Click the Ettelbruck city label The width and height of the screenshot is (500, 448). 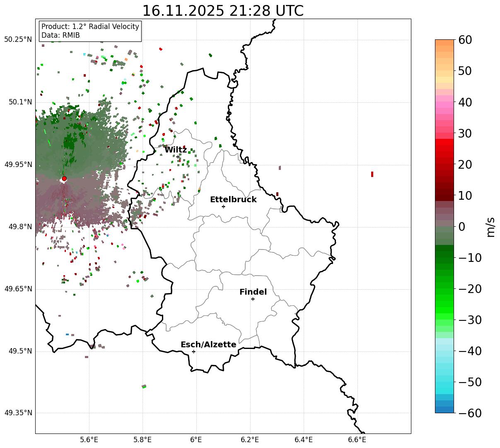[233, 199]
